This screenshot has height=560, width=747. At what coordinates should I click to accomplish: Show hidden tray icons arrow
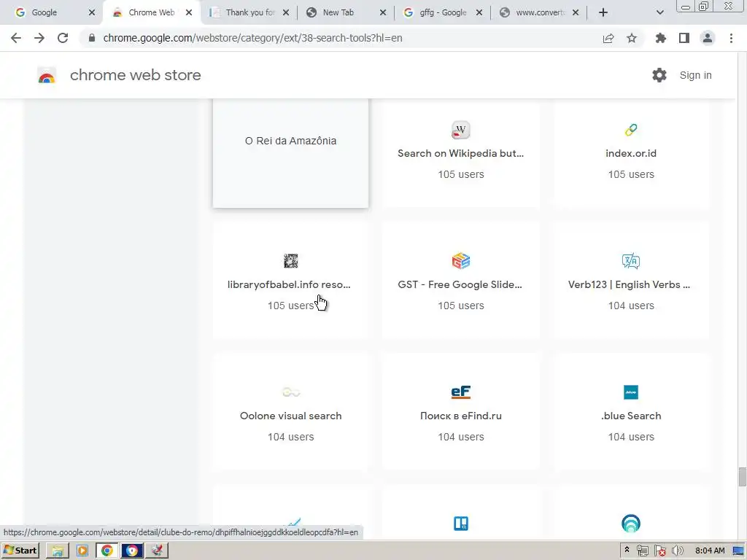tap(627, 550)
